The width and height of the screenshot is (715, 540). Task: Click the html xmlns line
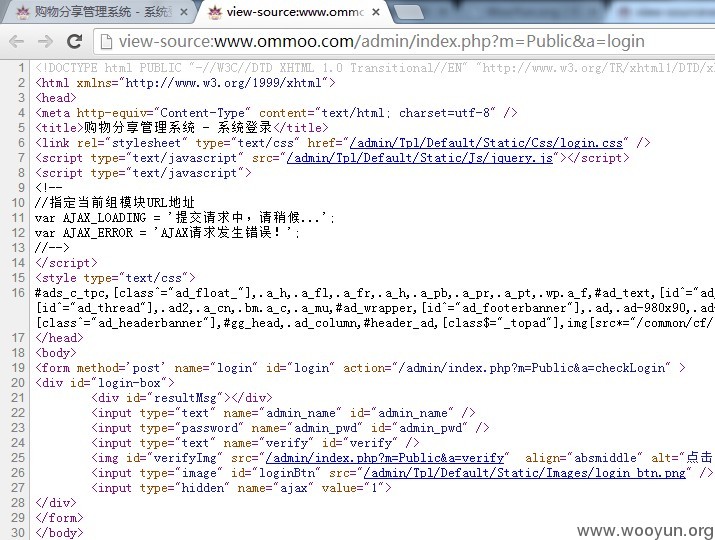[185, 83]
